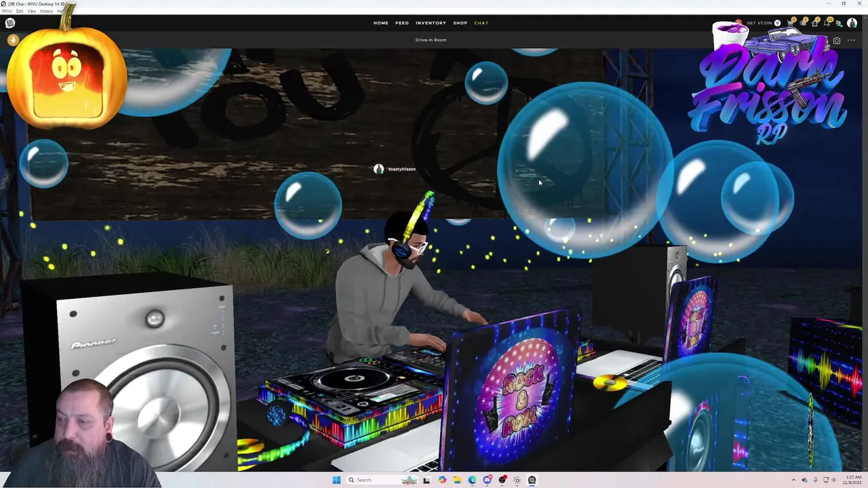Open the three-dots more options menu
Viewport: 868px width, 488px height.
click(851, 41)
